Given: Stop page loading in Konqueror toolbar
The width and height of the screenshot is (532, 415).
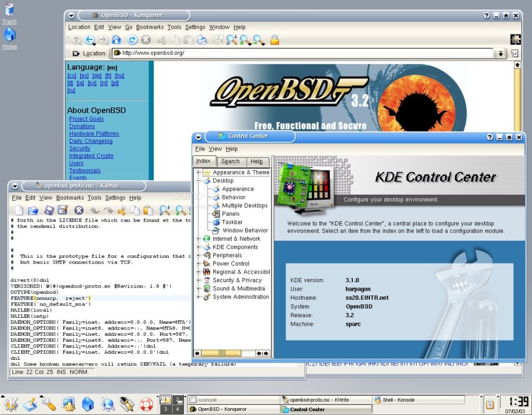Looking at the screenshot, I should pos(146,40).
